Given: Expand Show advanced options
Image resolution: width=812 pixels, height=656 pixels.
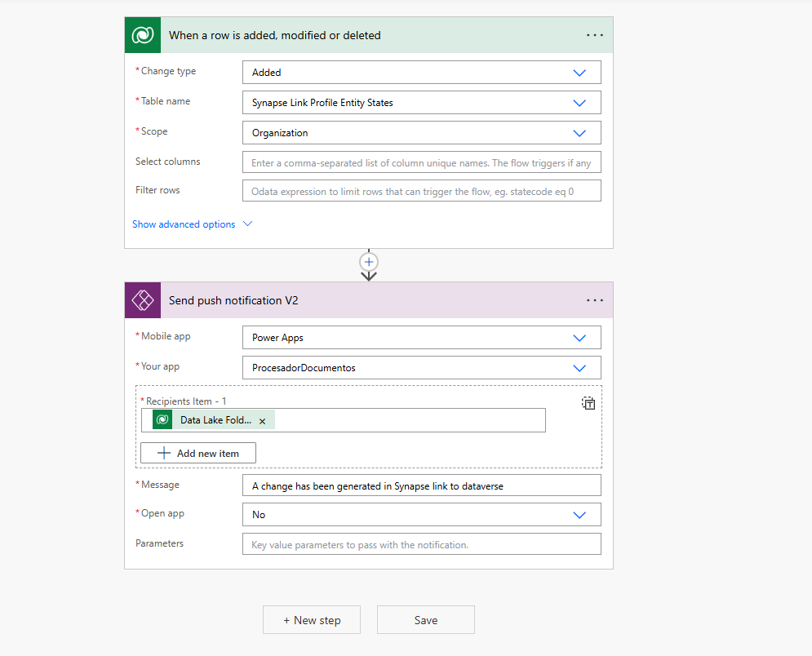Looking at the screenshot, I should click(184, 224).
